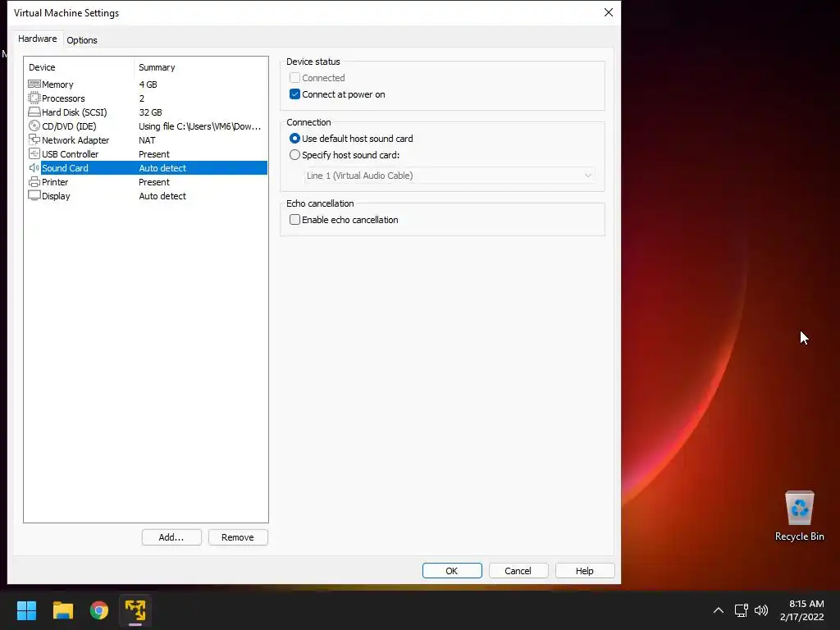This screenshot has width=840, height=630.
Task: Click the CD/DVD (IDE) disc icon
Action: 34,126
